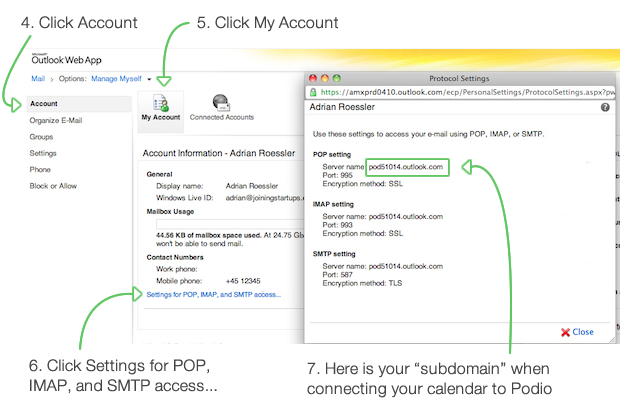Click the Protocol Settings URL address bar

pyautogui.click(x=461, y=92)
